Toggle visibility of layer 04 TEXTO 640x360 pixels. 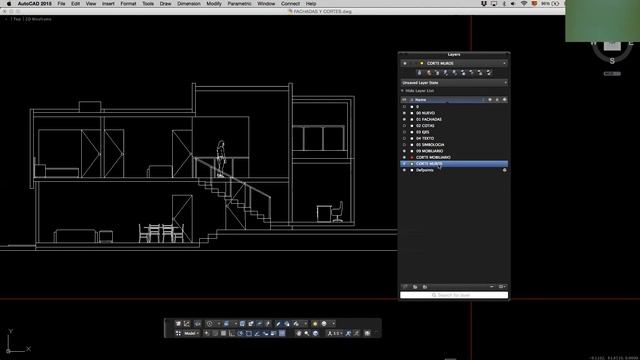pos(404,138)
